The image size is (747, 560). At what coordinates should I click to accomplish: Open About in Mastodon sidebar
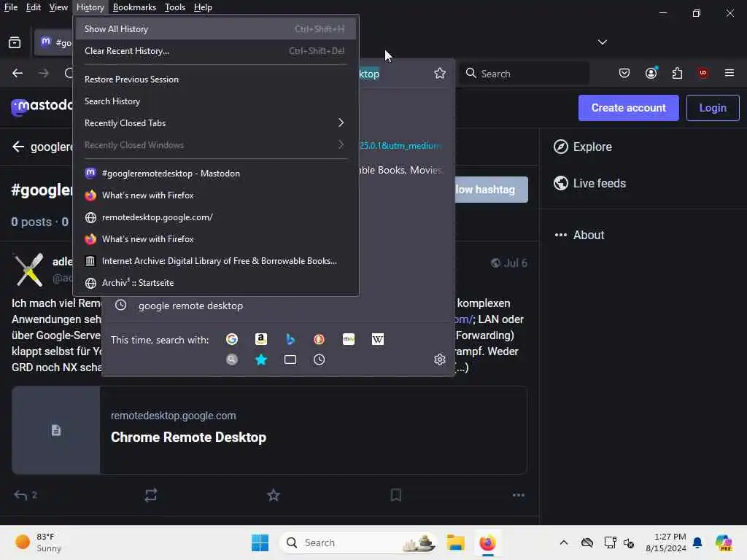[579, 236]
